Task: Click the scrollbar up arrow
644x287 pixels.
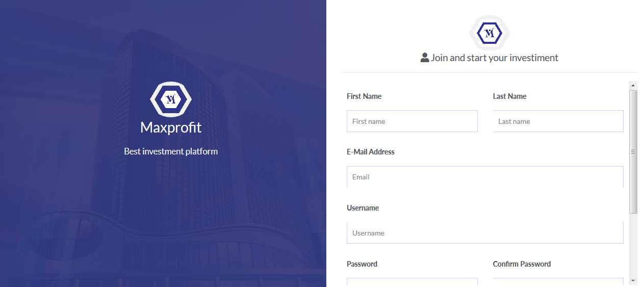Action: coord(633,85)
